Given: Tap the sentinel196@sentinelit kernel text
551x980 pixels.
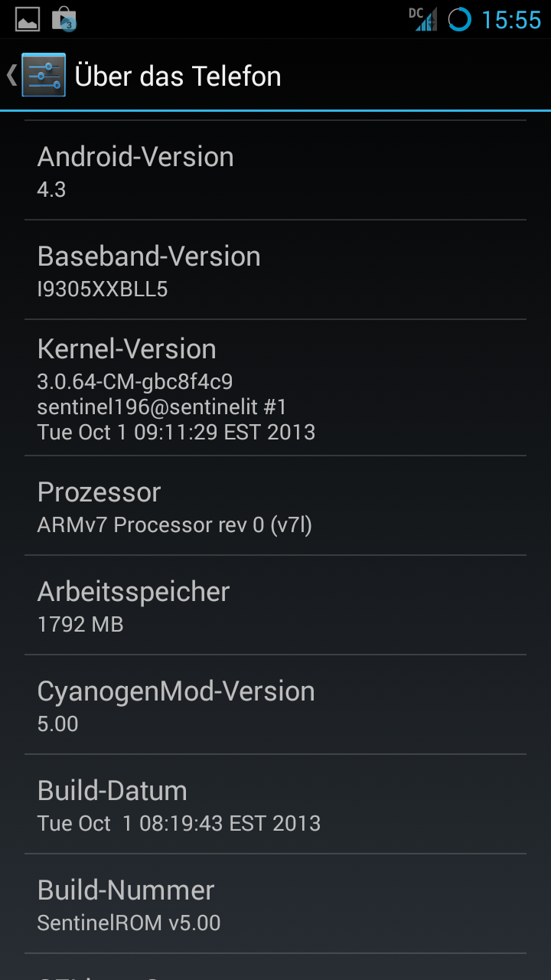Looking at the screenshot, I should click(x=162, y=407).
